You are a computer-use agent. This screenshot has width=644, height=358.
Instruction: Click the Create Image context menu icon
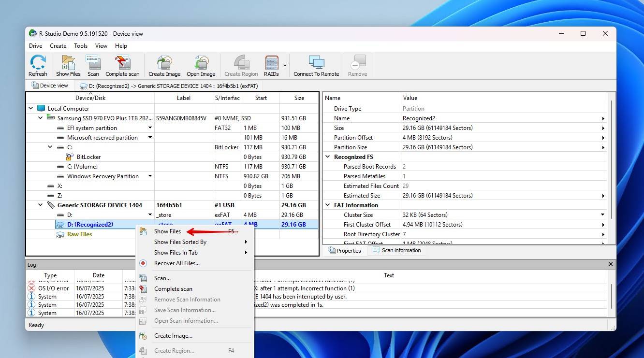pos(143,336)
